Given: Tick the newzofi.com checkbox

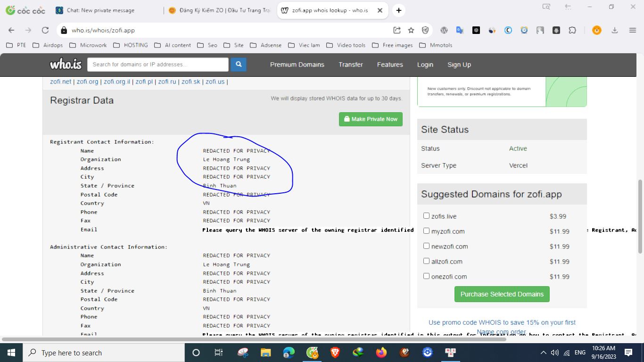Looking at the screenshot, I should click(x=426, y=246).
